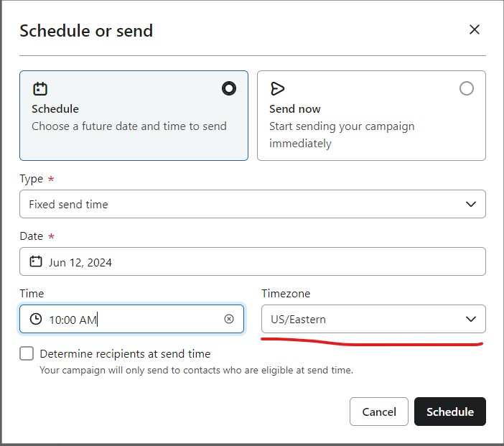Click the paper plane Send now icon

click(x=277, y=88)
